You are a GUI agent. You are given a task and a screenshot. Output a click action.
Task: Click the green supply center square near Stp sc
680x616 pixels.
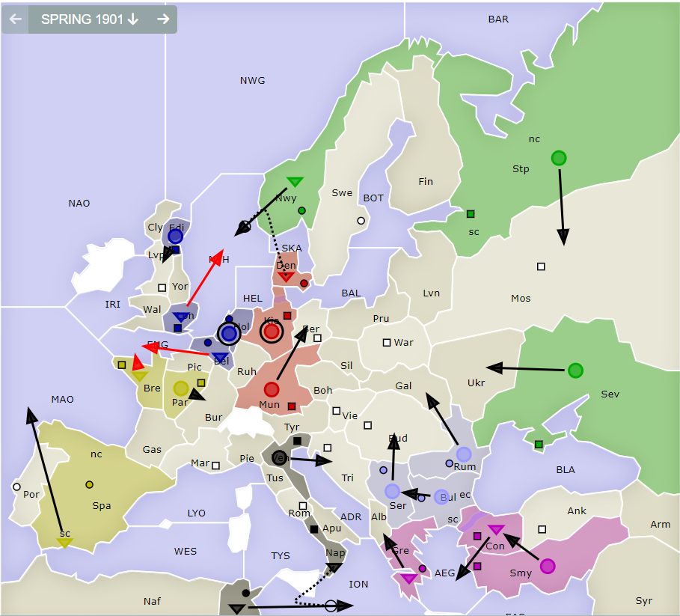471,214
